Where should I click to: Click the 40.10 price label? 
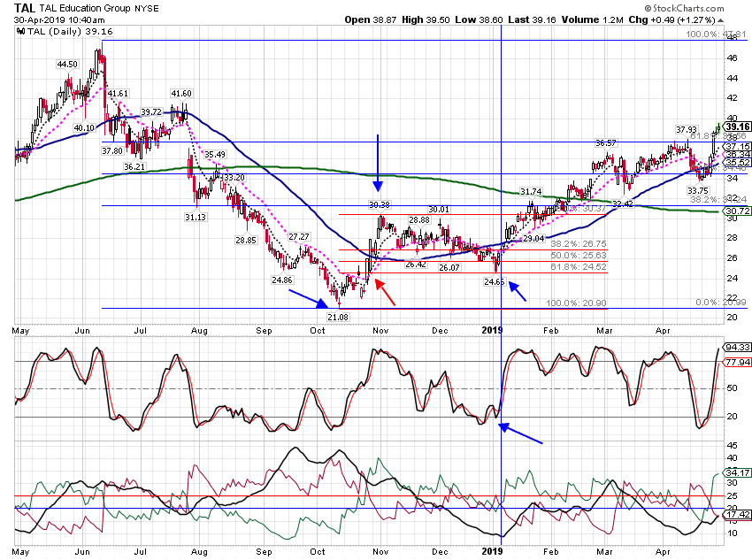click(84, 127)
